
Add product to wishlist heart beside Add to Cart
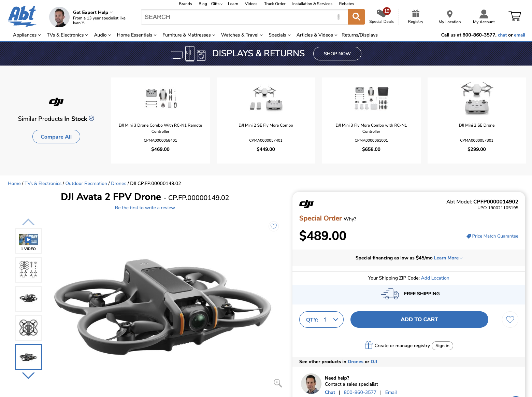[x=510, y=320]
